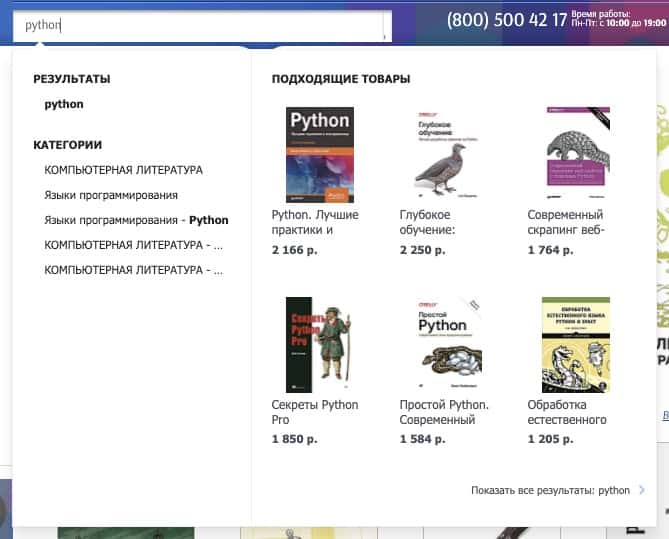Click the Секреты Python Pro title

point(315,412)
